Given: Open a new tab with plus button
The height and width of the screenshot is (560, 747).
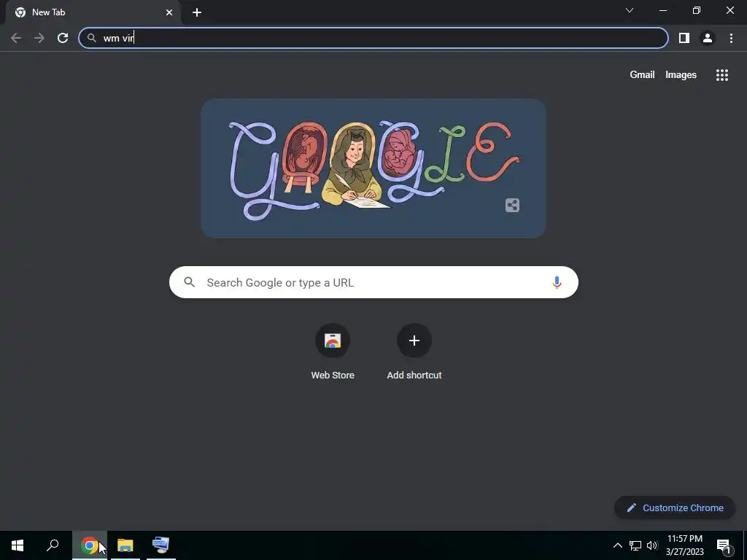Looking at the screenshot, I should click(197, 12).
